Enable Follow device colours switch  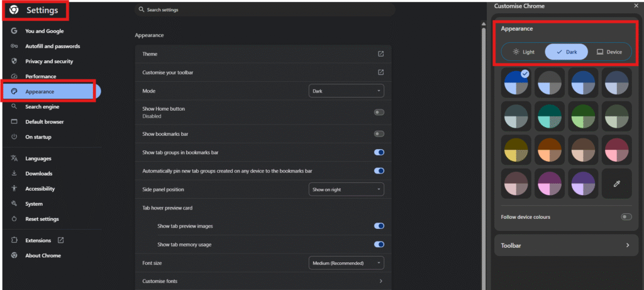click(626, 217)
